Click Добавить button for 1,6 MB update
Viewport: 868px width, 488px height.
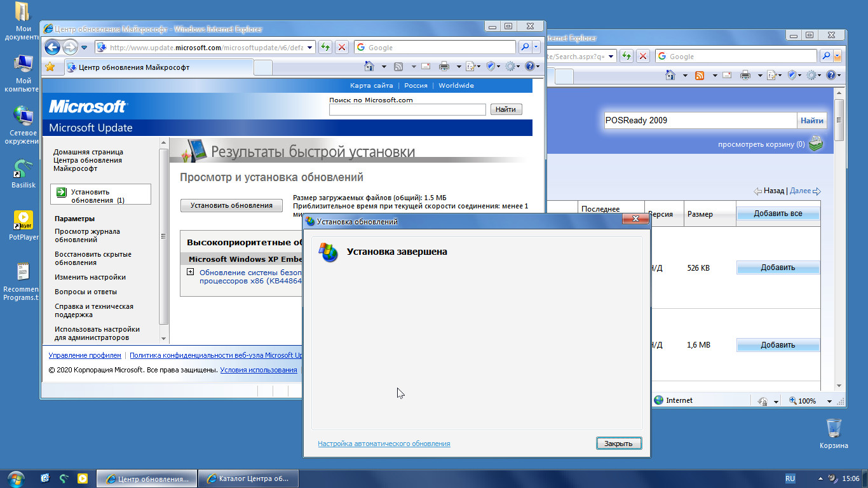point(778,345)
